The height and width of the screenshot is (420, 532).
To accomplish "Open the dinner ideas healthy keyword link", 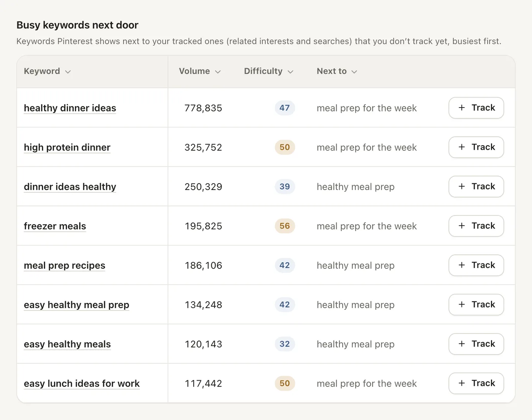I will pos(70,187).
